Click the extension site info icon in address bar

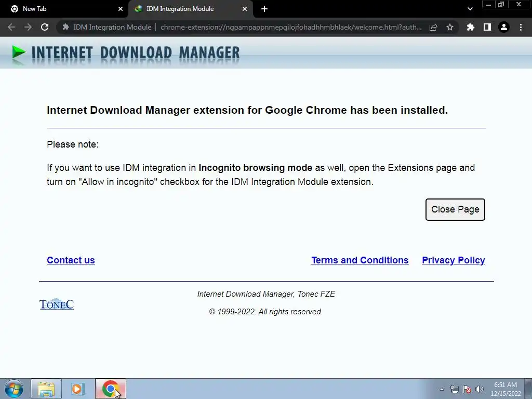tap(66, 27)
